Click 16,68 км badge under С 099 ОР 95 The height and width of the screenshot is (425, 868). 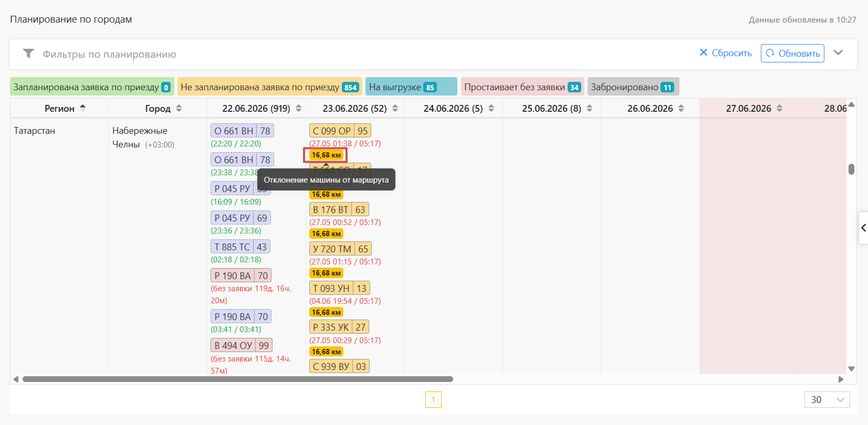point(326,155)
